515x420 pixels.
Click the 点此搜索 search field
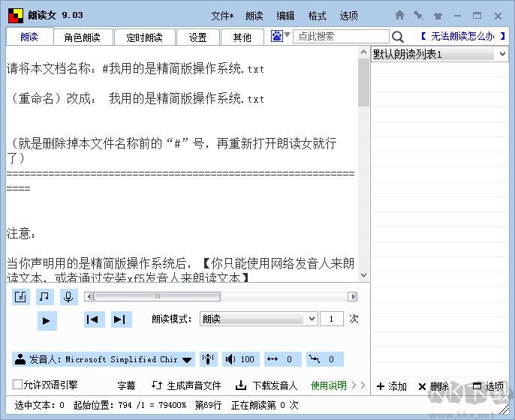pos(341,36)
